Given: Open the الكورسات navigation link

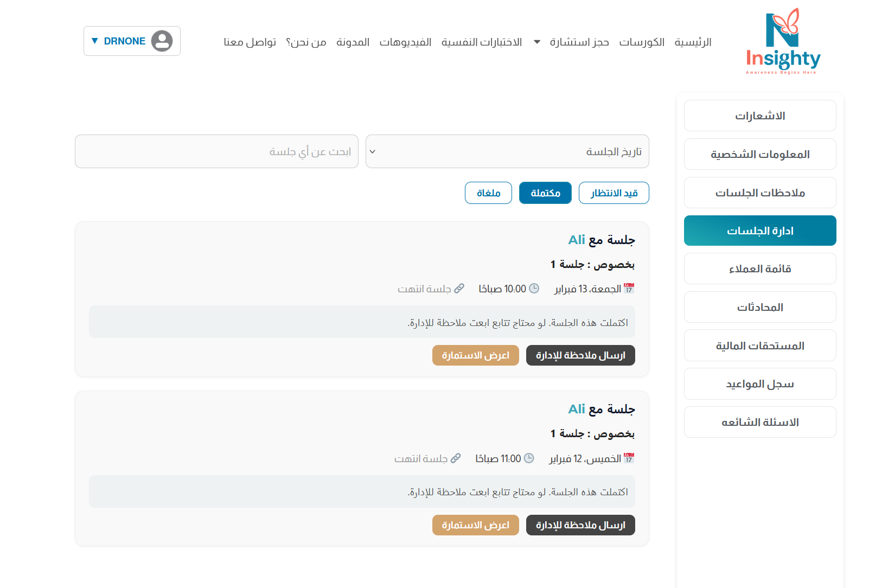Looking at the screenshot, I should [x=642, y=42].
